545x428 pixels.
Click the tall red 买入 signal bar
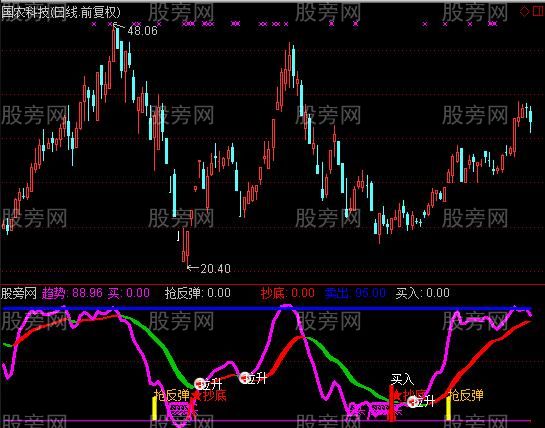pyautogui.click(x=392, y=403)
